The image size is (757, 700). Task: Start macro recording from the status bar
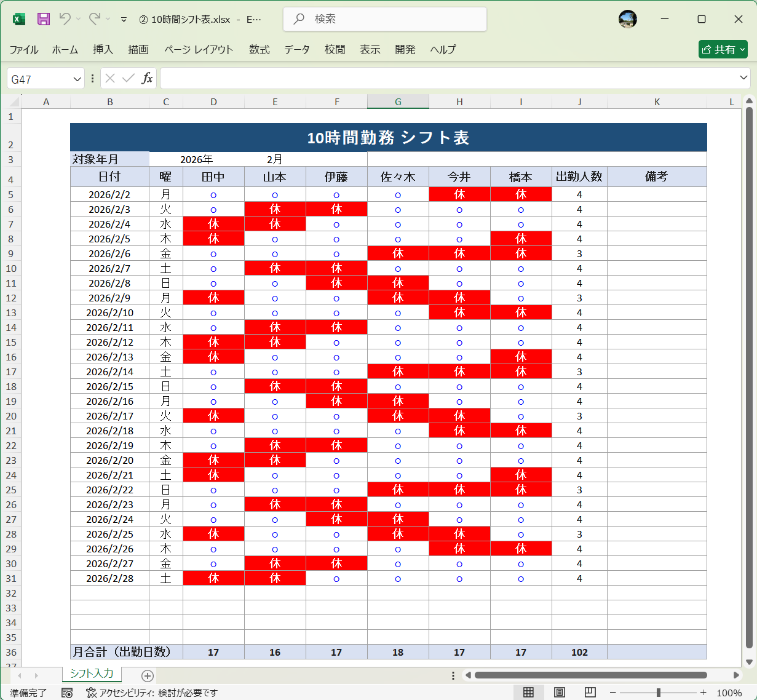pos(67,693)
